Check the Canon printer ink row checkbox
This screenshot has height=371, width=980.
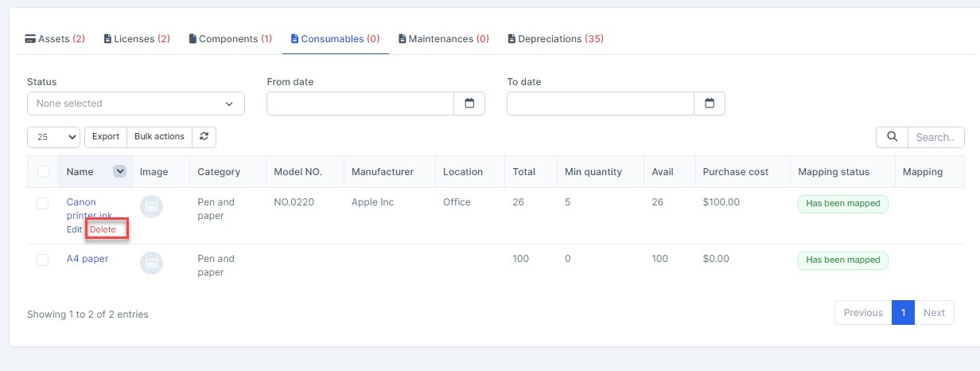[43, 204]
